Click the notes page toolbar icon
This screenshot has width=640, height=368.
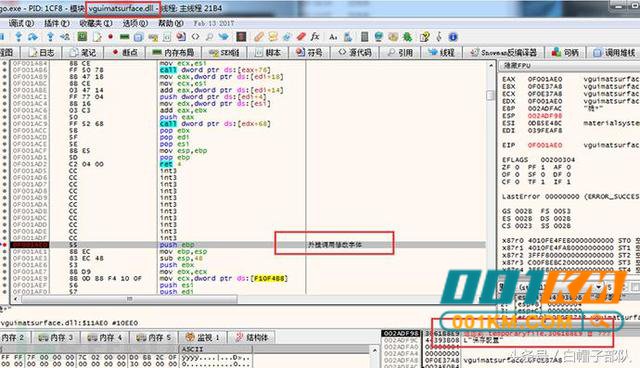(x=97, y=37)
